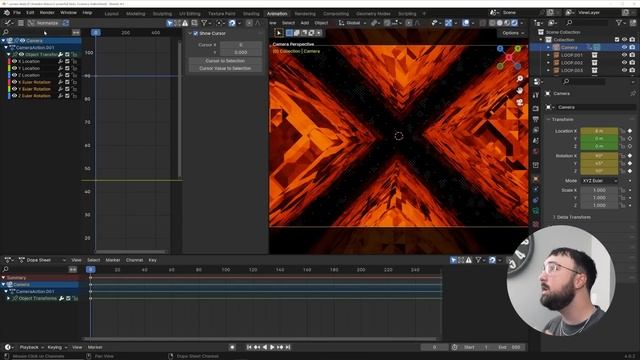Open the File menu

click(17, 13)
